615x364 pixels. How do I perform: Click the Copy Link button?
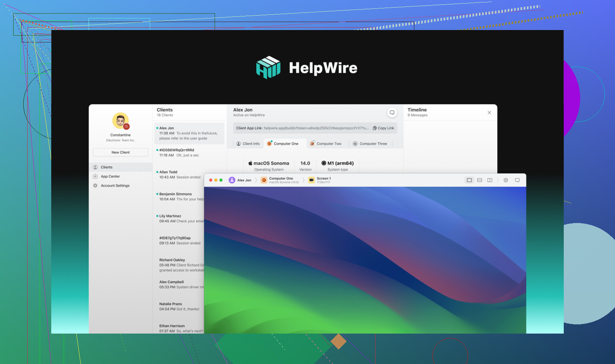[383, 128]
